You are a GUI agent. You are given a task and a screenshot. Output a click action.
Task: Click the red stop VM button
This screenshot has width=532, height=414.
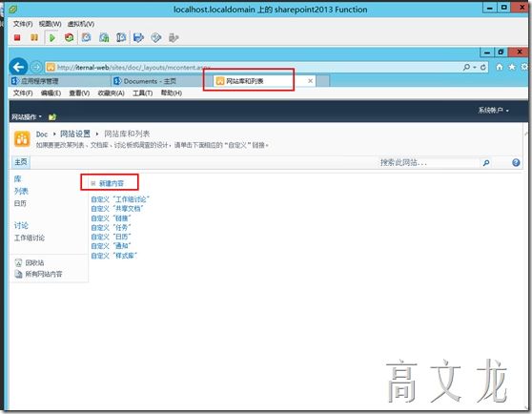pyautogui.click(x=17, y=37)
